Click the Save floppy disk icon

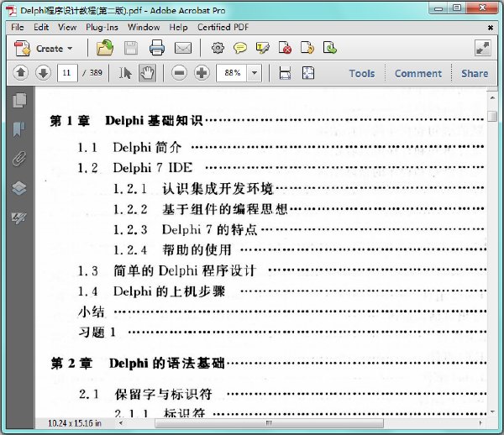click(x=131, y=48)
